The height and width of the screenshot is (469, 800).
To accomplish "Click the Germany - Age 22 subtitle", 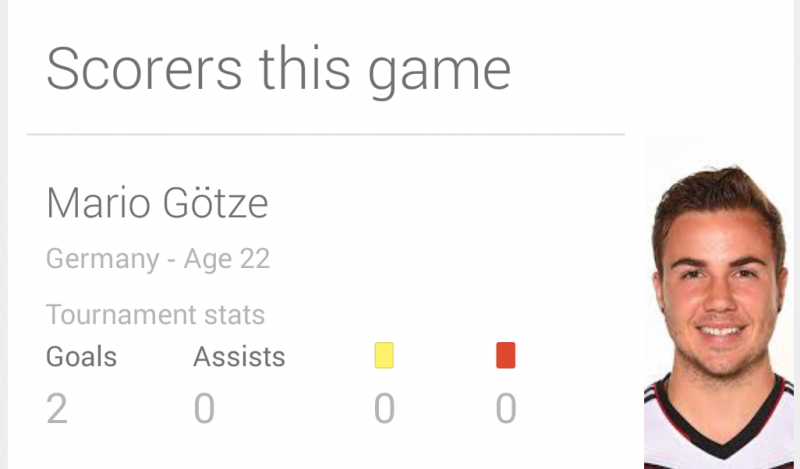I will [158, 259].
